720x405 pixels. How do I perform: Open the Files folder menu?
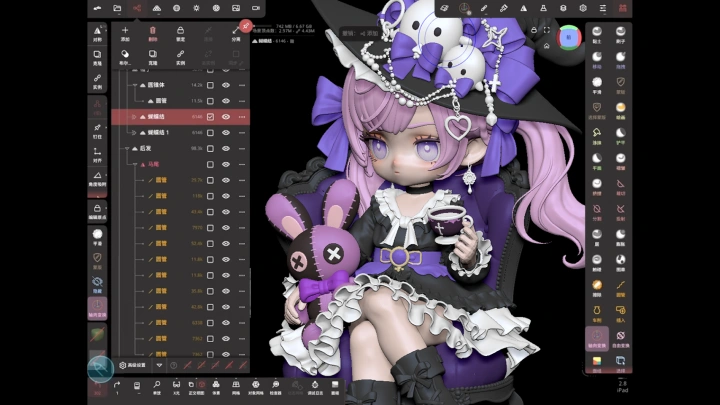[x=117, y=8]
